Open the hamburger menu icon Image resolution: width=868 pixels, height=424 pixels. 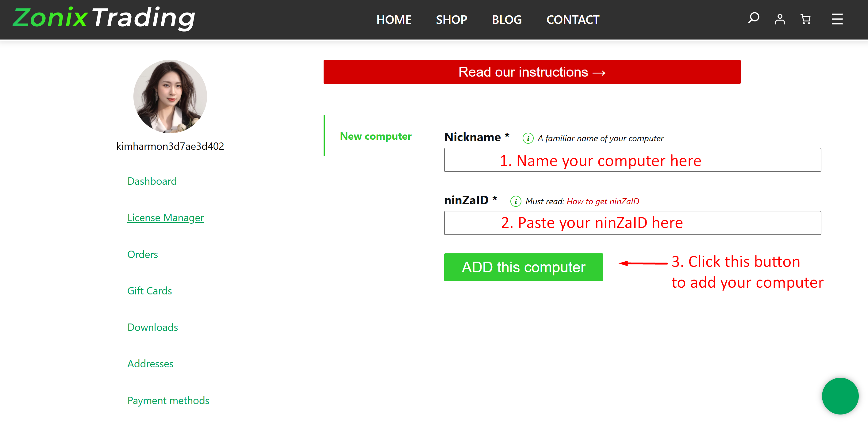coord(837,19)
